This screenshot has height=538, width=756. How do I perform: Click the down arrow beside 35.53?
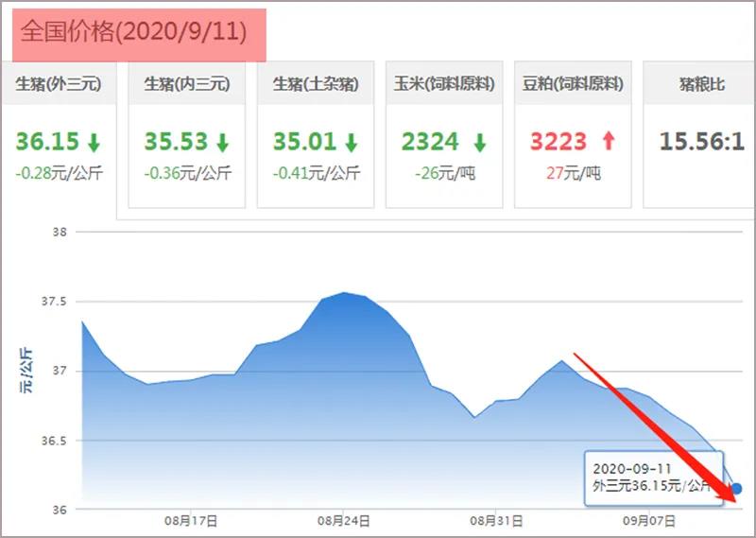tap(223, 143)
